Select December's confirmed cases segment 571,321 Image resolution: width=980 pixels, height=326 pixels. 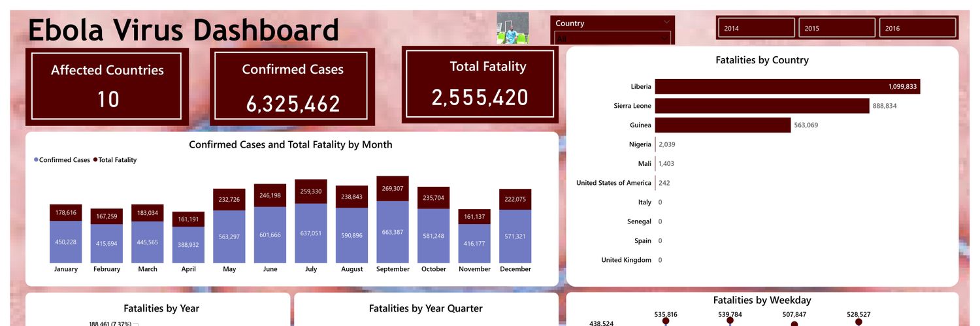click(515, 236)
